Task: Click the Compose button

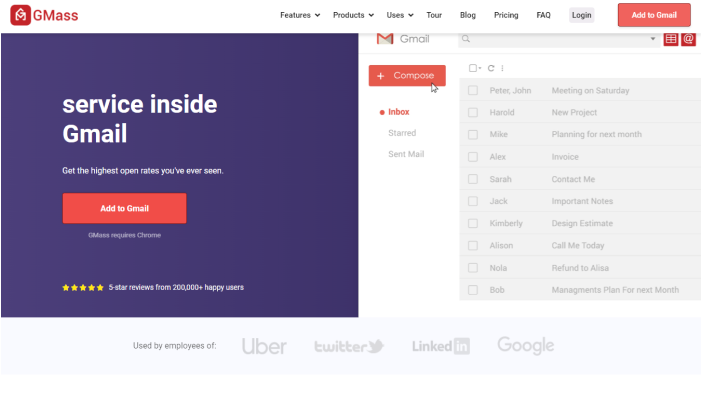Action: (x=407, y=76)
